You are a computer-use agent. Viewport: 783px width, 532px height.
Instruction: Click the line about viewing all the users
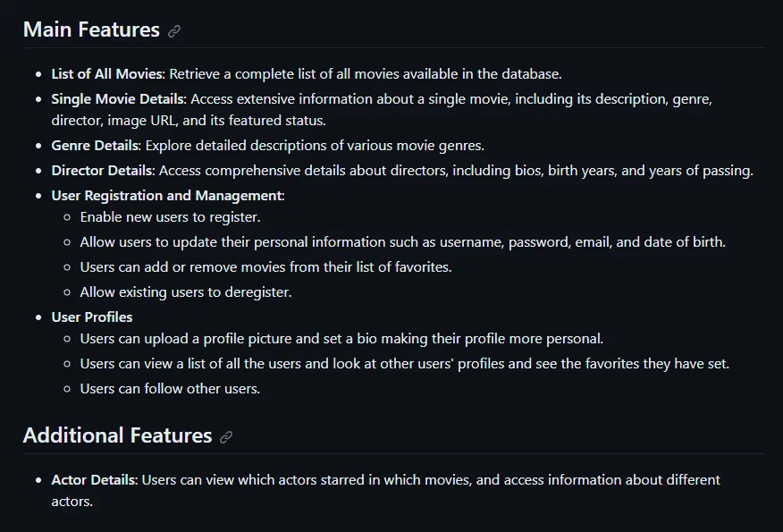coord(404,363)
